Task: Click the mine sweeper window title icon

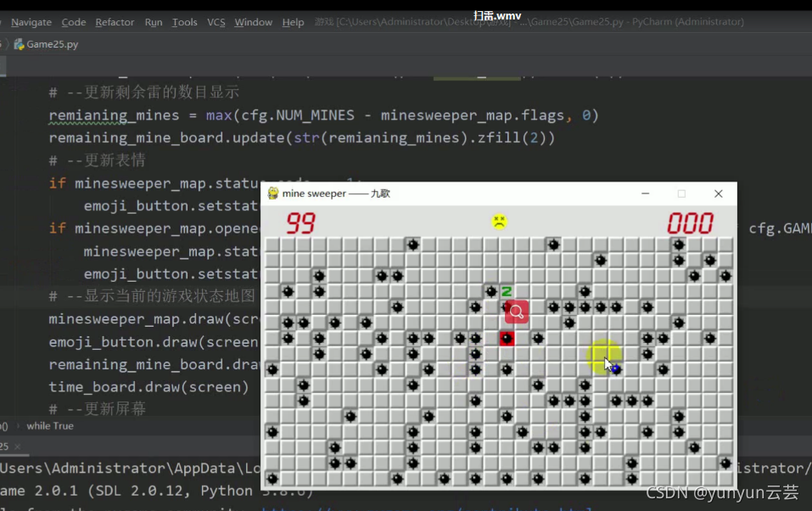Action: [273, 194]
